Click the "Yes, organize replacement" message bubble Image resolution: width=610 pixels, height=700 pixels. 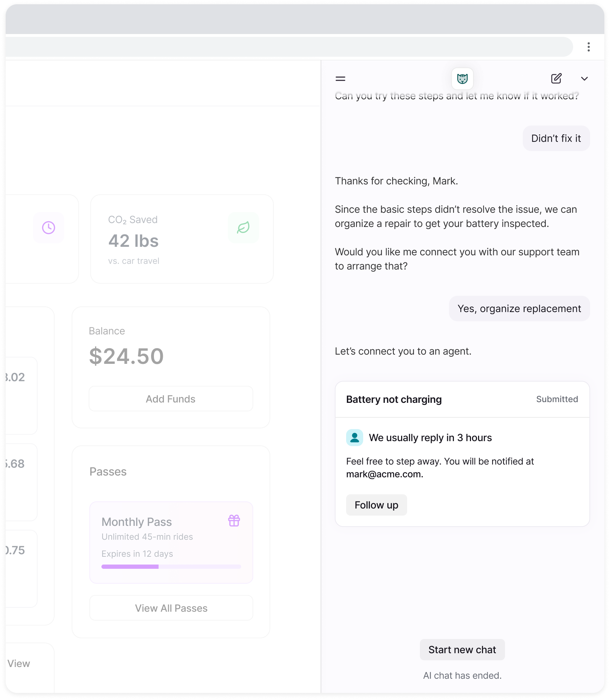point(519,309)
